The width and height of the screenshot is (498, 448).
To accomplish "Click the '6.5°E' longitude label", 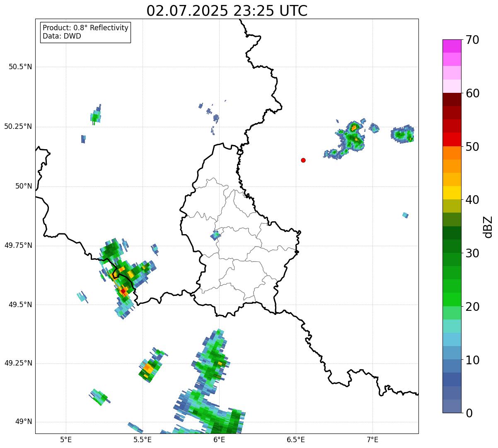I will (x=296, y=440).
